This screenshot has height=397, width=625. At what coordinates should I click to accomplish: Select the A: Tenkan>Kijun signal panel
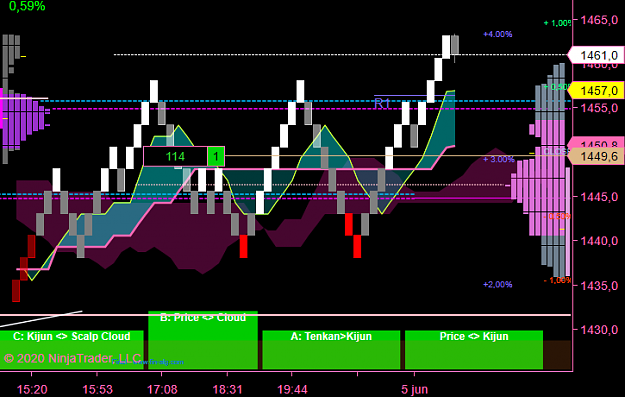331,350
